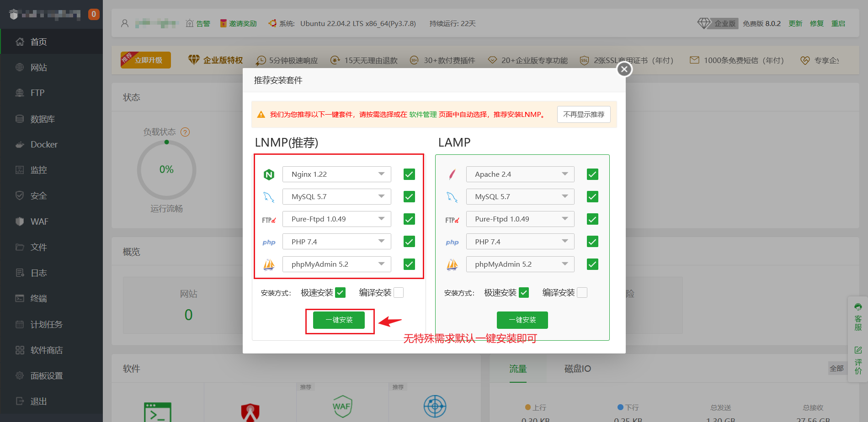Uncheck PHP 7.4 checkbox in LNMP

tap(409, 242)
